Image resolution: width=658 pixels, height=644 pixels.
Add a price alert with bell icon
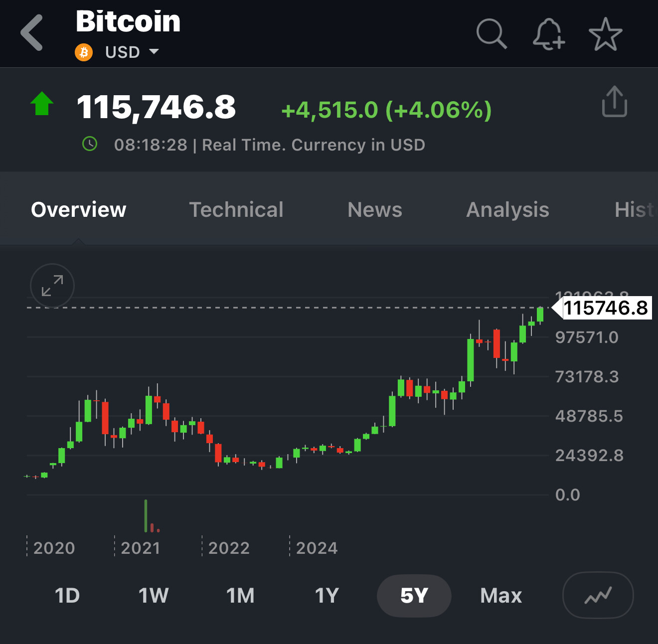pyautogui.click(x=548, y=34)
